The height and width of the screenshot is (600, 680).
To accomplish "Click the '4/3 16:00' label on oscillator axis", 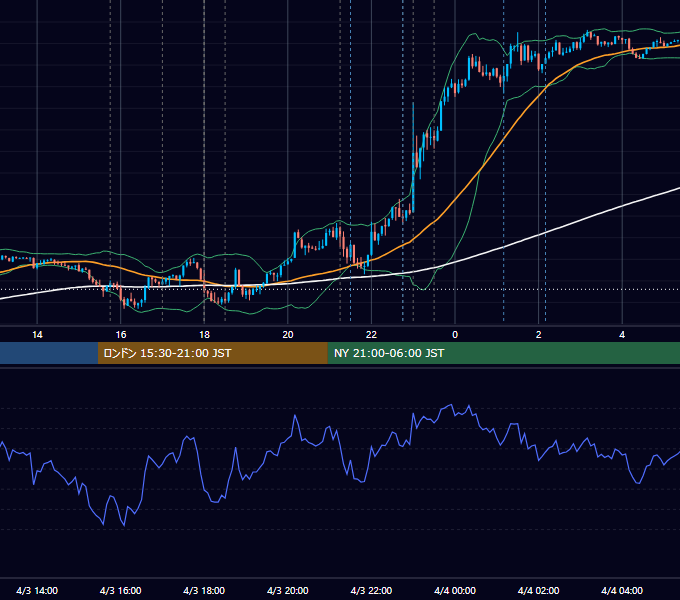I will point(121,590).
